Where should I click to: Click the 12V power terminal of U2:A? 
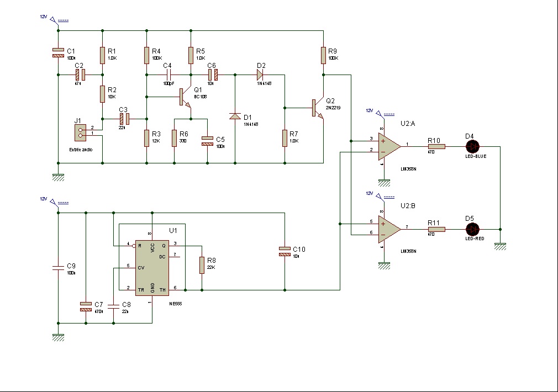[x=381, y=114]
